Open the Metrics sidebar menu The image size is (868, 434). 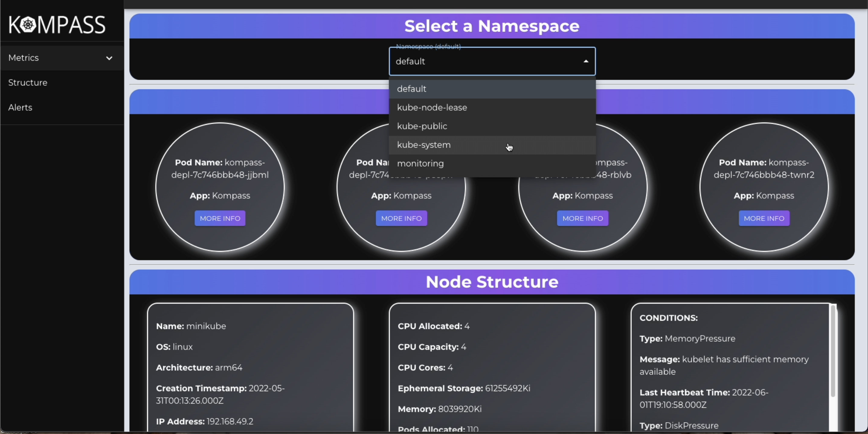(x=62, y=58)
